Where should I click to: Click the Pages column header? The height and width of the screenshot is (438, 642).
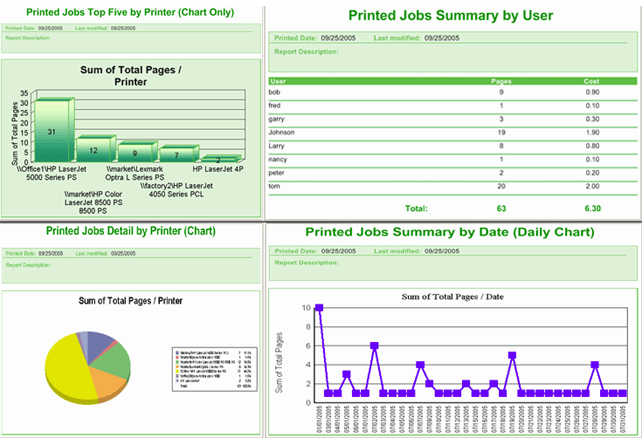pos(502,81)
